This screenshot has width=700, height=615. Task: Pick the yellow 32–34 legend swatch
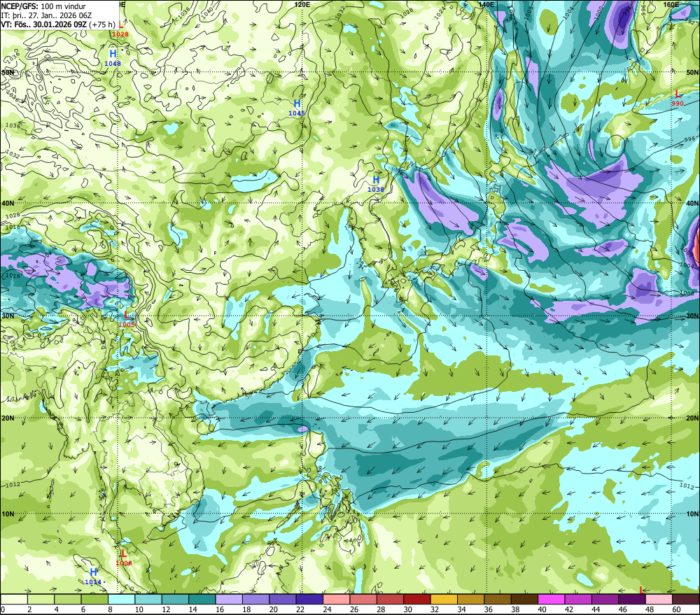point(444,599)
